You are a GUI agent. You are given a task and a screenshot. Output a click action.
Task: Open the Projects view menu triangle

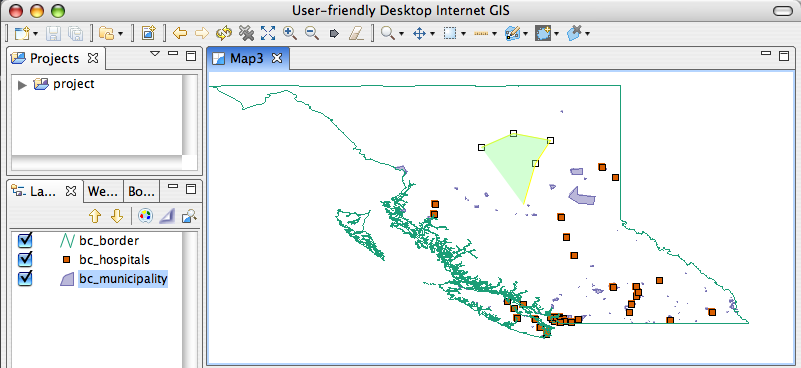(x=155, y=53)
